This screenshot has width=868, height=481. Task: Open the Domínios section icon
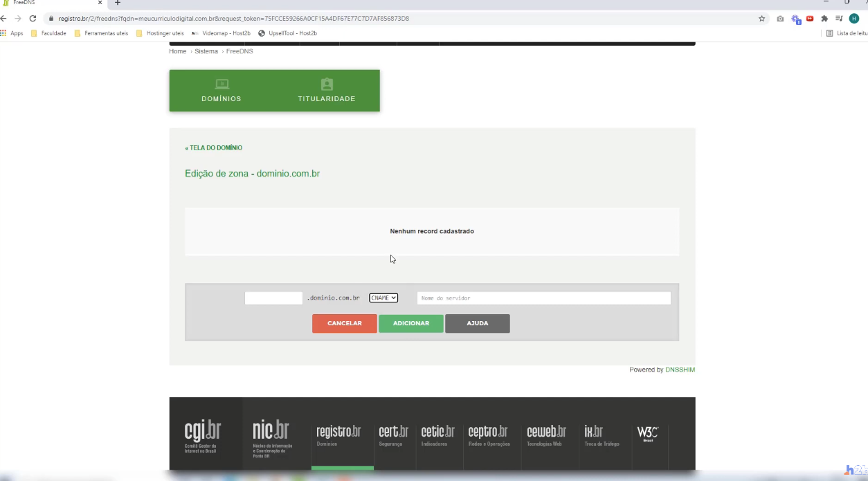(x=221, y=84)
